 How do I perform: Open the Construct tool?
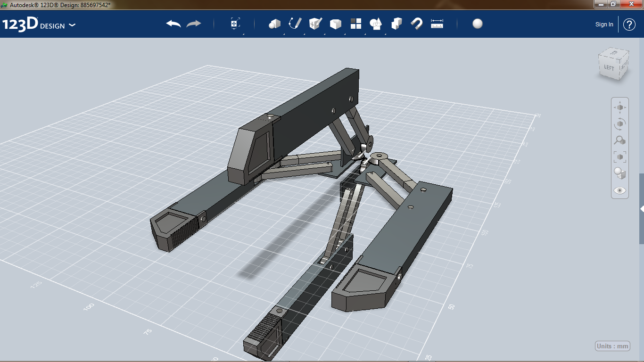tap(315, 24)
